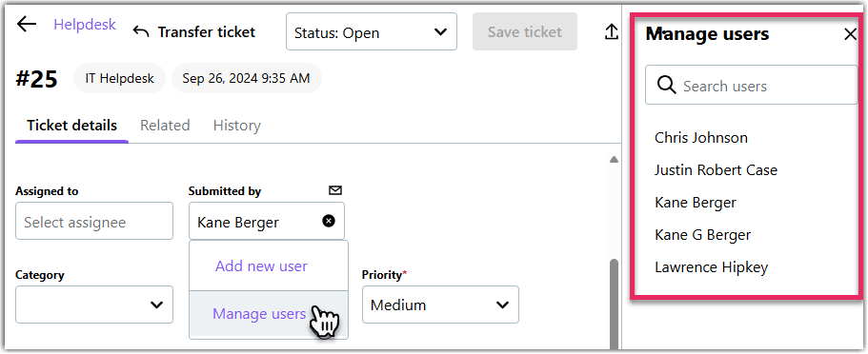The image size is (868, 354).
Task: Select Justin Robert Case in user list
Action: click(716, 169)
